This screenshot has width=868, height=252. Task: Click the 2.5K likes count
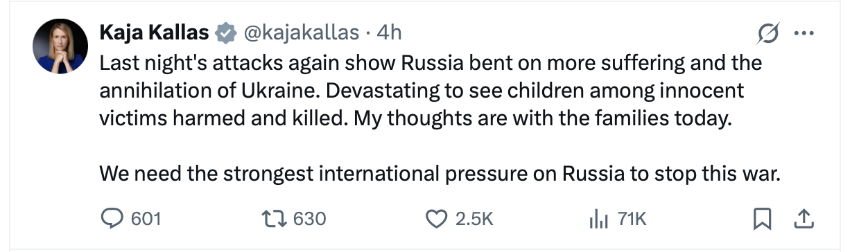tap(474, 219)
